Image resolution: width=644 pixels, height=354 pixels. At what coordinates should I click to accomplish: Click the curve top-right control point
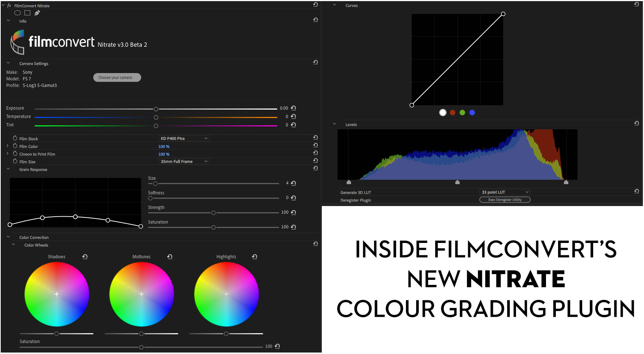[503, 14]
